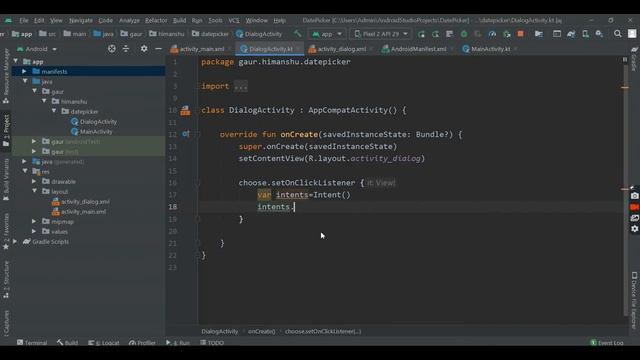This screenshot has width=640, height=360.
Task: Select activity_dialog.xml in layout folder
Action: tap(85, 202)
